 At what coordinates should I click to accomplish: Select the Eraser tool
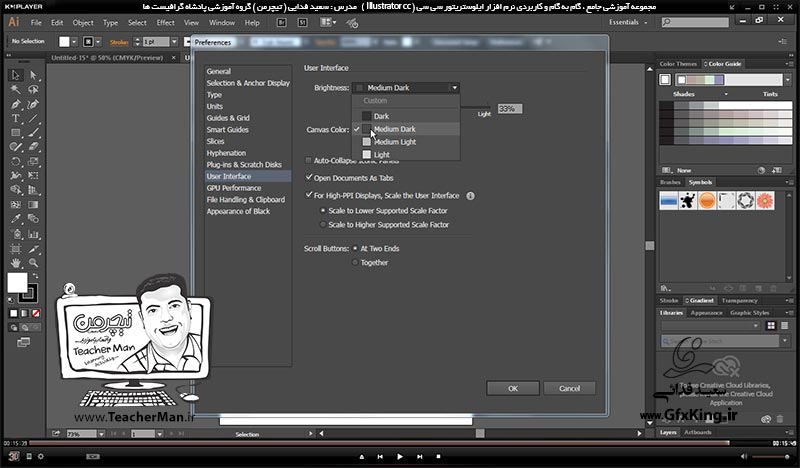[33, 147]
